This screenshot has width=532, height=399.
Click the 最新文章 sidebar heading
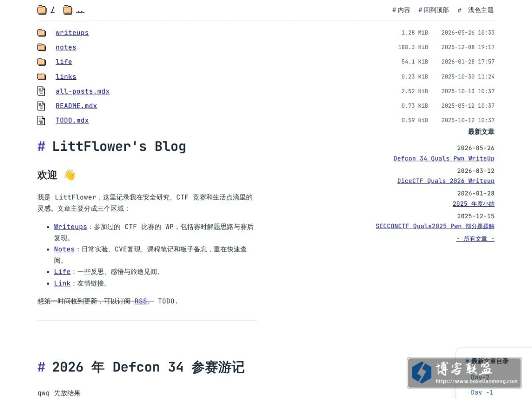[481, 132]
